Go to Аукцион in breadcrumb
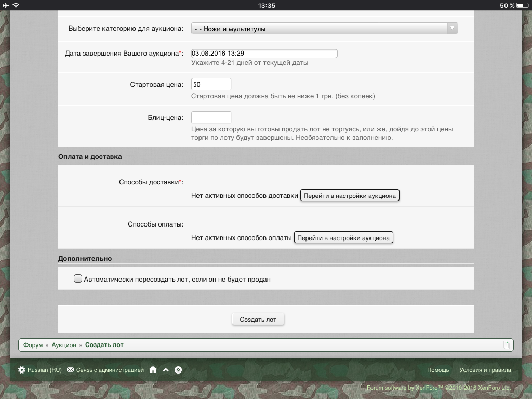The height and width of the screenshot is (399, 532). 64,345
